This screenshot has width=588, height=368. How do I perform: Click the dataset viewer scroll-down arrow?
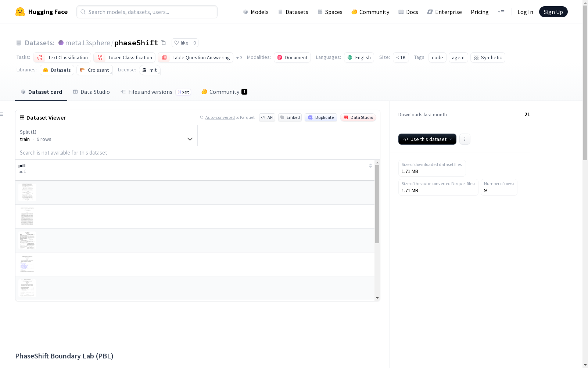coord(377,298)
